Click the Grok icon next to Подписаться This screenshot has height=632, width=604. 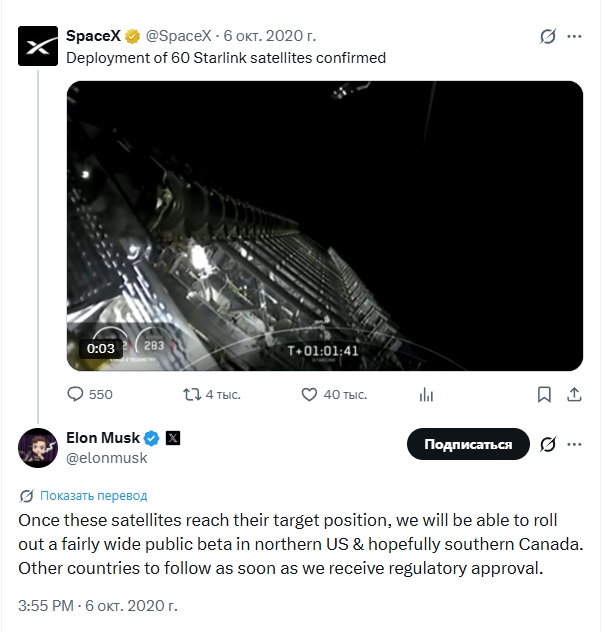[548, 444]
